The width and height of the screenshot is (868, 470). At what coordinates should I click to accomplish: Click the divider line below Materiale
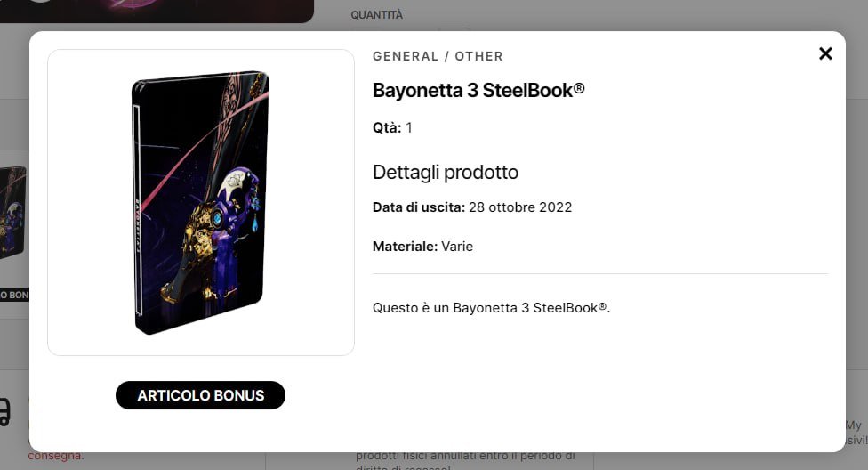(599, 274)
